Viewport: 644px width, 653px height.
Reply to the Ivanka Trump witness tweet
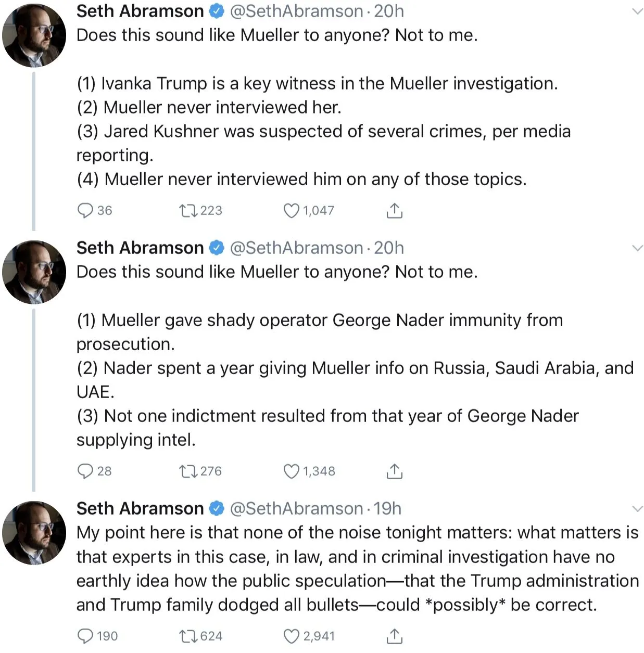point(85,210)
